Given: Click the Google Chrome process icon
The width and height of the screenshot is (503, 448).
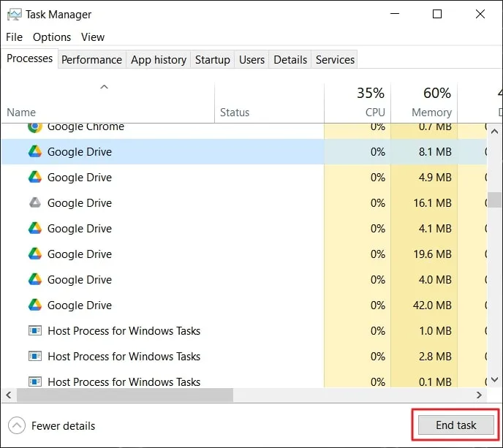Looking at the screenshot, I should click(34, 126).
